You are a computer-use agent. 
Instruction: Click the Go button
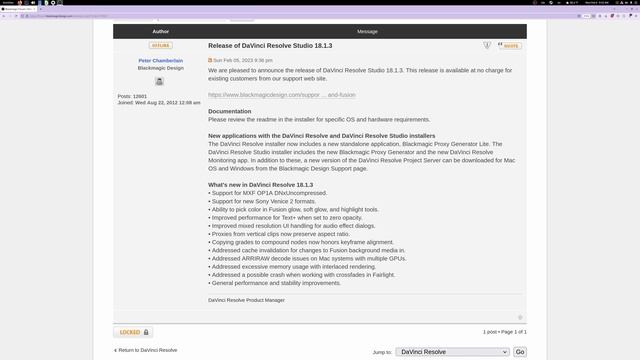(520, 352)
